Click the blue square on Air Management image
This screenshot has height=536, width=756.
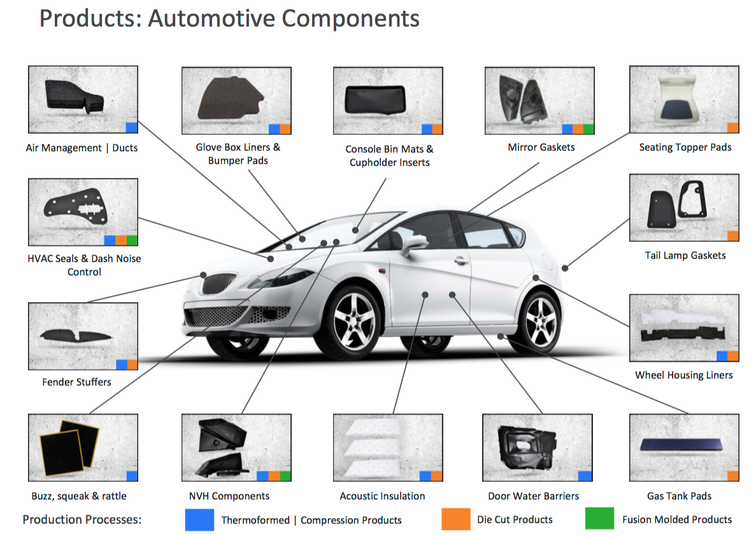click(x=132, y=127)
